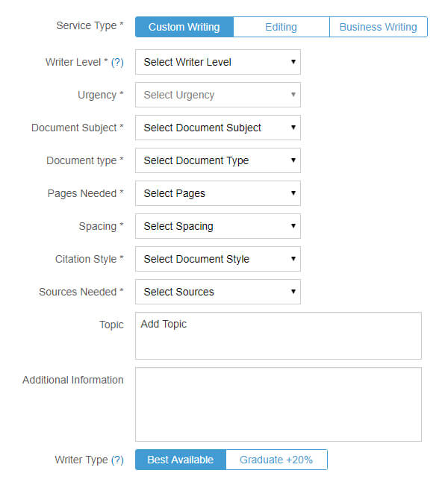Choose Graduate +20% writer type
Screen dimensions: 448x482
point(276,460)
